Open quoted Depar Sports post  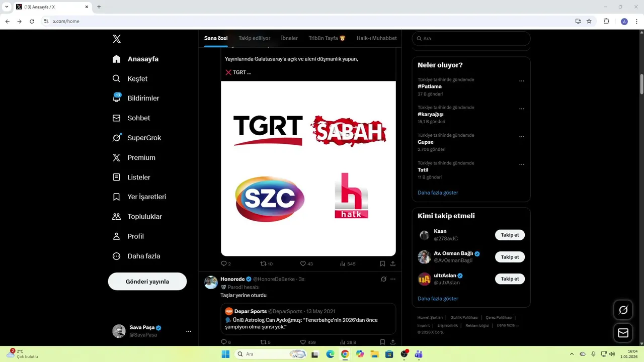click(x=308, y=319)
